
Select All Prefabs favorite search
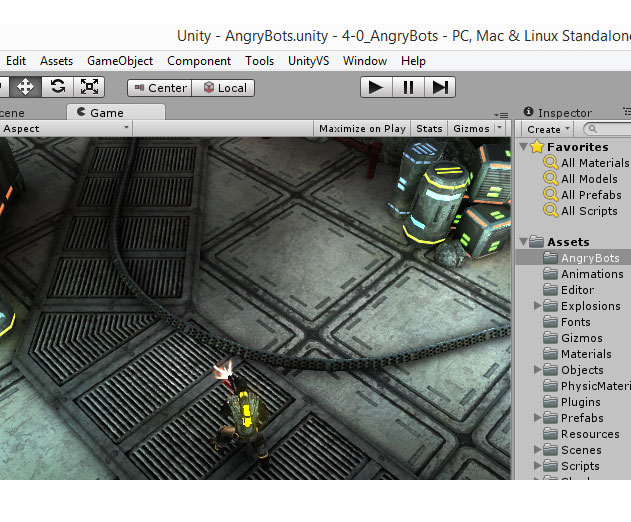(591, 195)
